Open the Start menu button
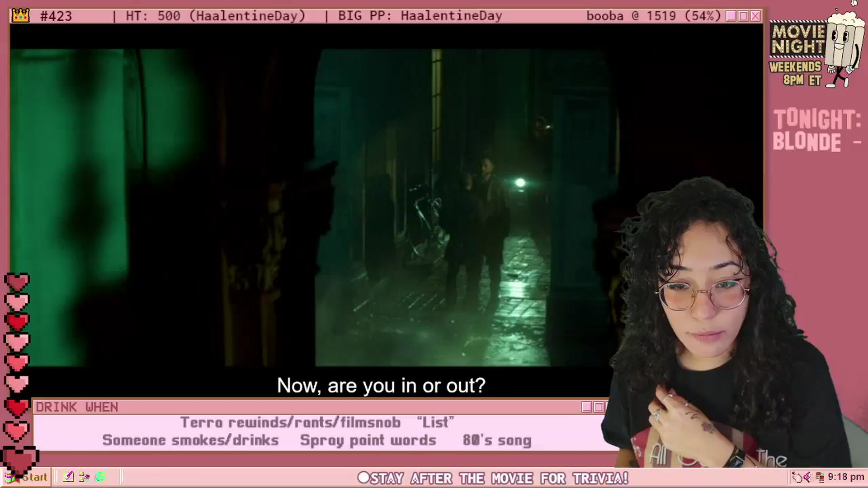Viewport: 868px width, 488px height. (26, 477)
